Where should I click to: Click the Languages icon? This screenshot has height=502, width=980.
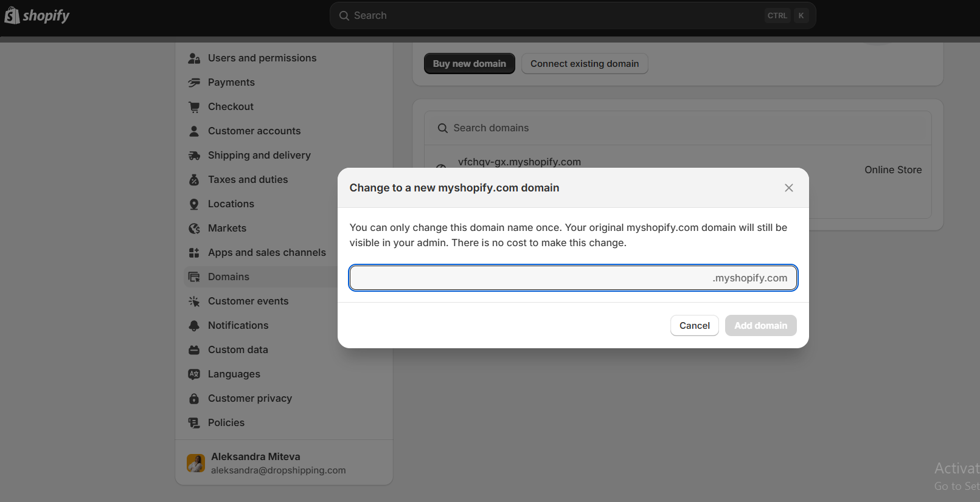(x=194, y=374)
